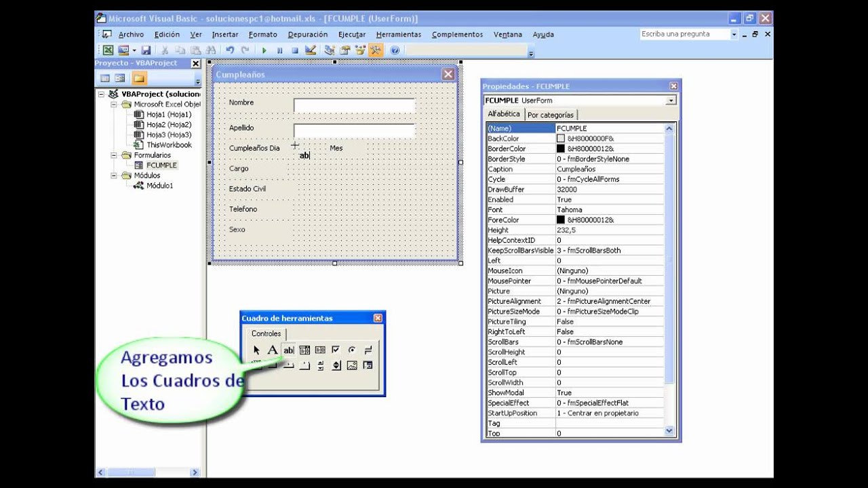Click the Properties list scroll-down arrow
The width and height of the screenshot is (868, 488).
pyautogui.click(x=670, y=430)
